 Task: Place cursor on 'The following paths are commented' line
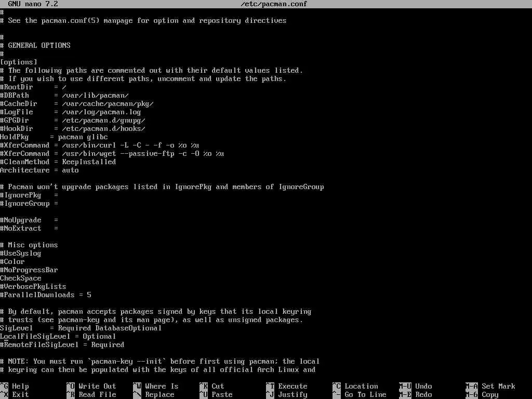(x=152, y=71)
